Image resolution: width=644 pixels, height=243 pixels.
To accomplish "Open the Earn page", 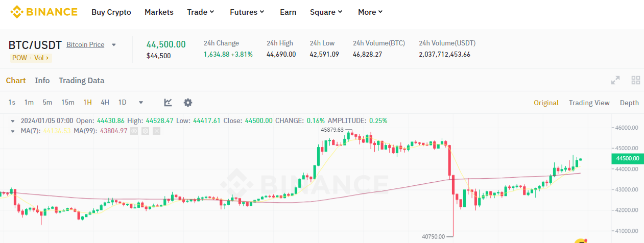I will [x=288, y=12].
